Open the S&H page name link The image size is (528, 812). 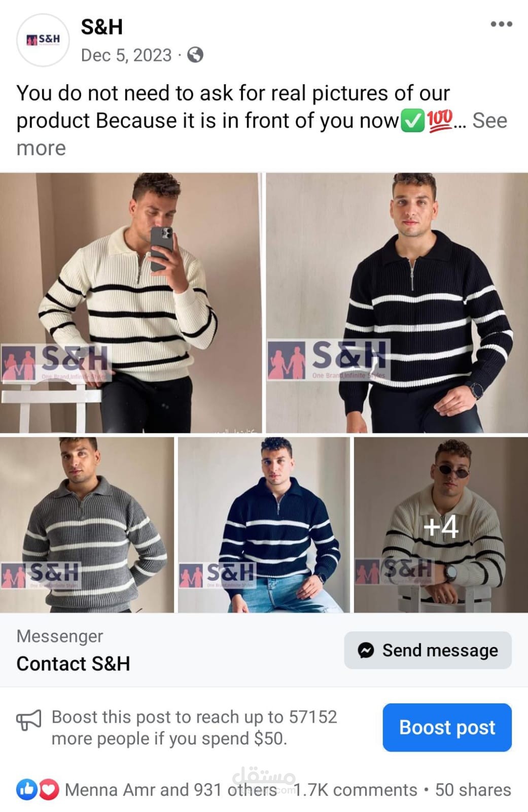pos(102,27)
